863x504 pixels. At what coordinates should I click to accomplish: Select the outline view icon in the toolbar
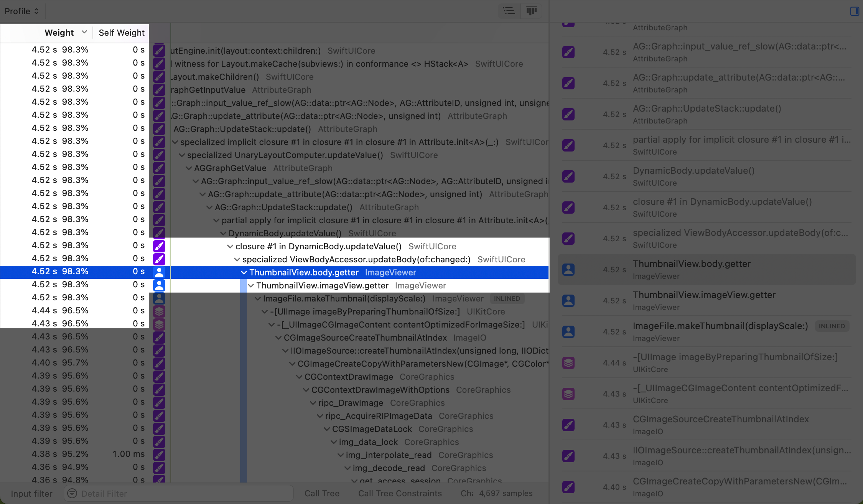(509, 11)
